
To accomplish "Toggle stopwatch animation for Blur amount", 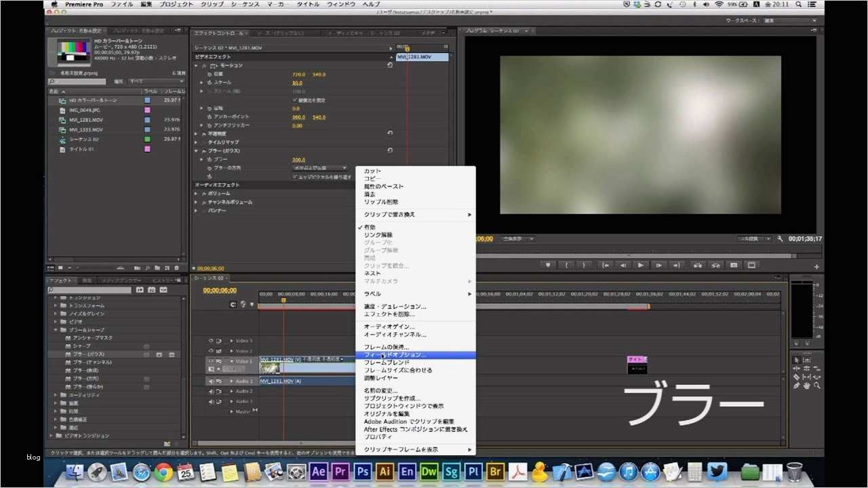I will coord(210,159).
